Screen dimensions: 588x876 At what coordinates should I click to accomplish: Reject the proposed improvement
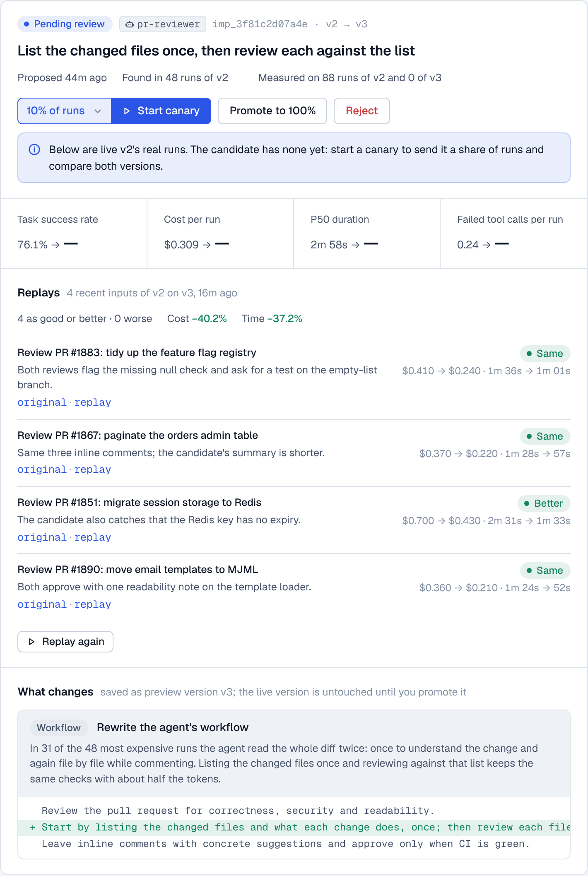click(361, 111)
